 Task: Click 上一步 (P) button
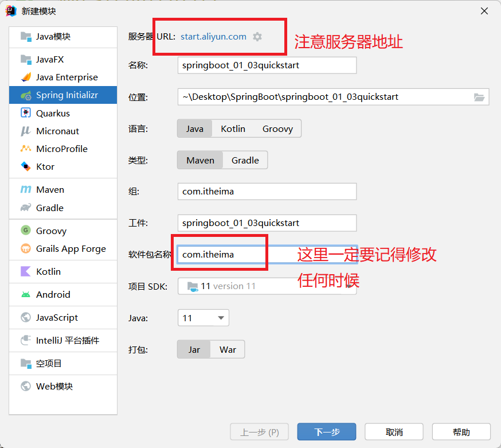(x=259, y=432)
